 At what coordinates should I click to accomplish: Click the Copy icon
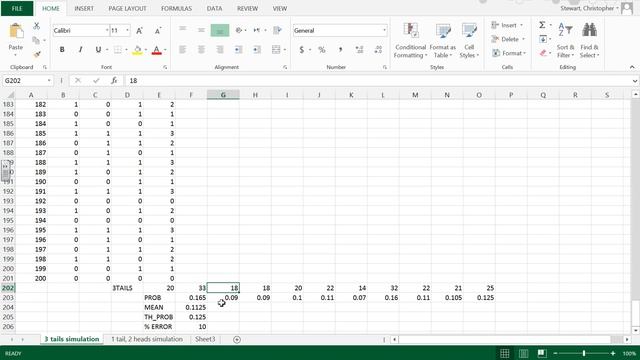(36, 40)
